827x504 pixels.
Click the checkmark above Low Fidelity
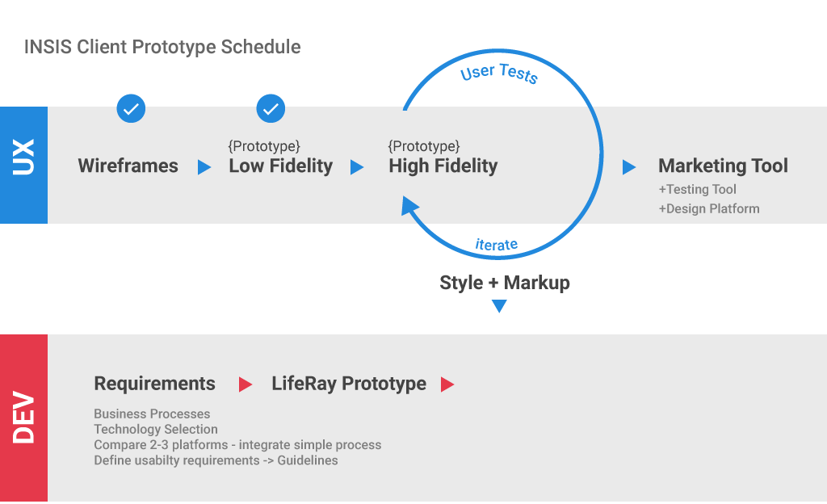click(x=271, y=108)
